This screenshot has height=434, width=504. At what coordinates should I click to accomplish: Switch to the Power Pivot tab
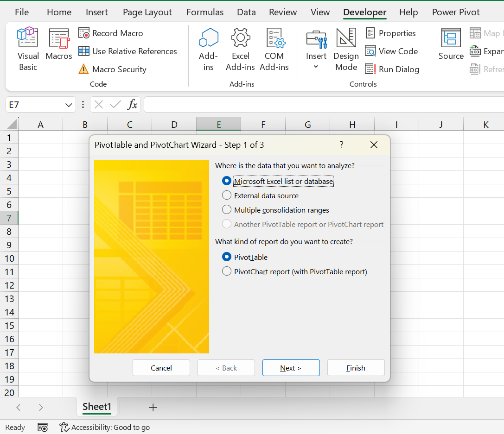[455, 12]
